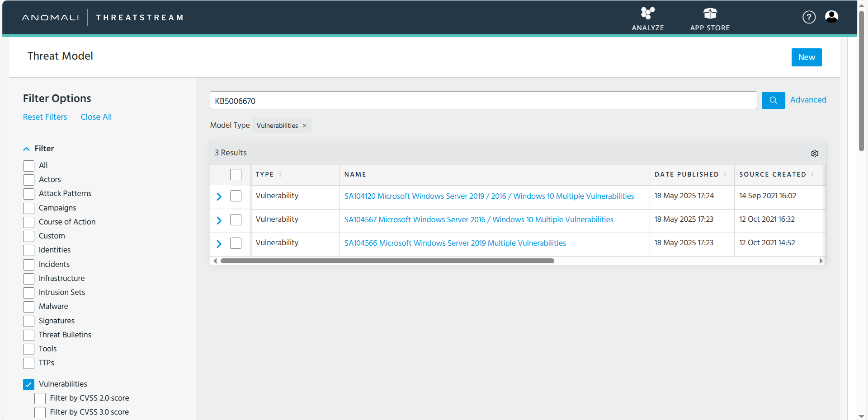Image resolution: width=868 pixels, height=420 pixels.
Task: Enable the Attack Patterns filter
Action: pyautogui.click(x=28, y=194)
